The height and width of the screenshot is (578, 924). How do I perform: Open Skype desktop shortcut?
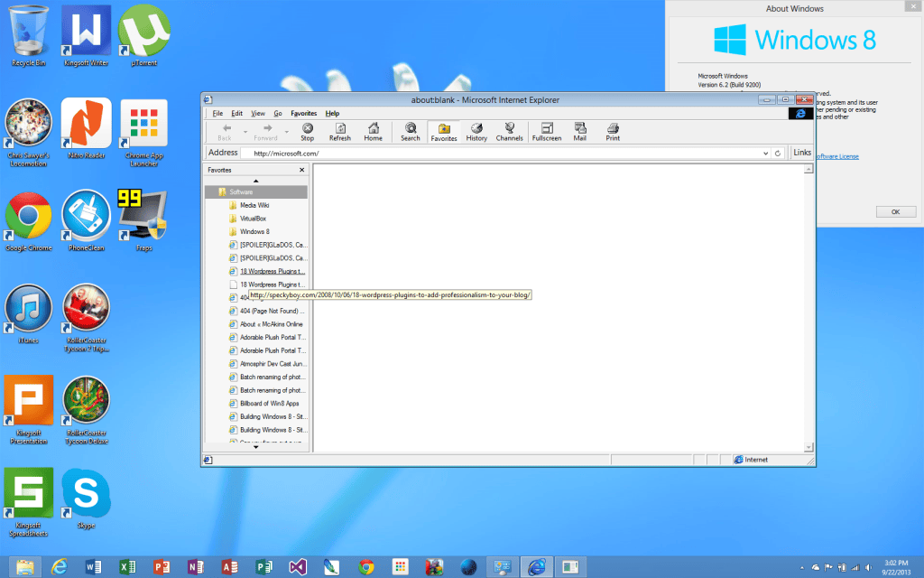coord(86,499)
